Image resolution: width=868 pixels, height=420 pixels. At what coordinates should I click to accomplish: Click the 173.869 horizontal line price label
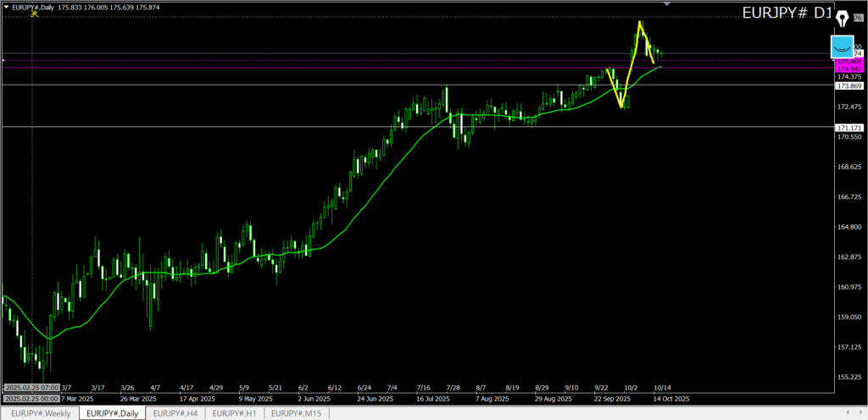point(849,86)
